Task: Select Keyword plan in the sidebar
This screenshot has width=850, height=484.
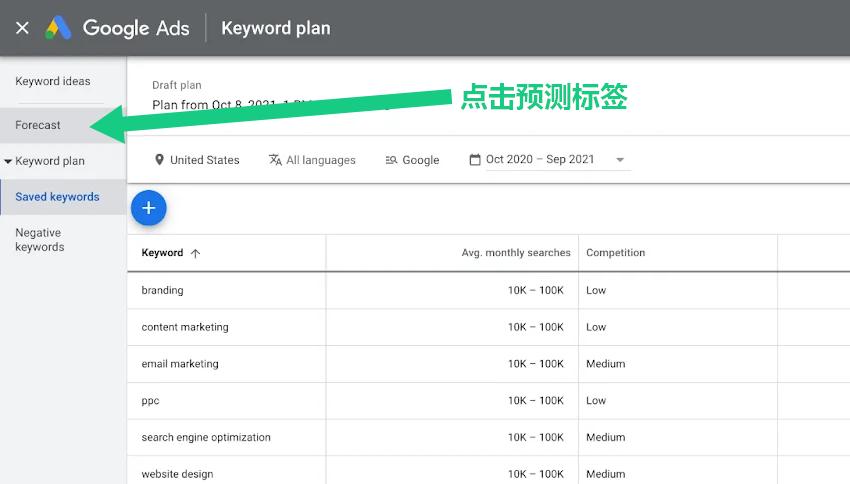Action: point(50,161)
